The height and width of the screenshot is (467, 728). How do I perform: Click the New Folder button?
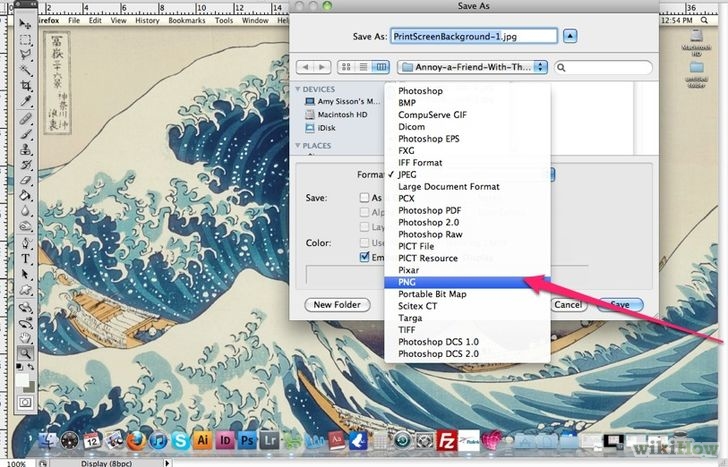click(337, 305)
